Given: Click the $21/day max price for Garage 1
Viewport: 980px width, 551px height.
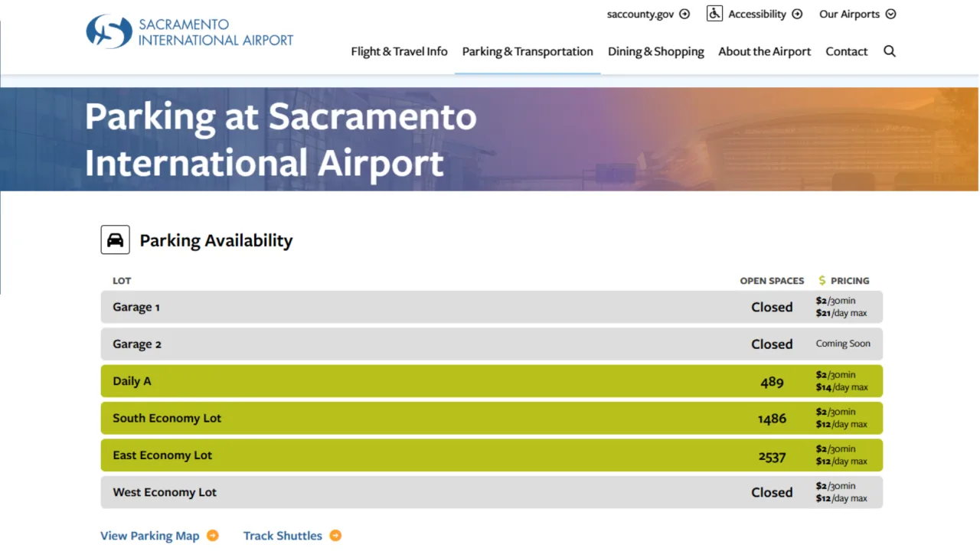Looking at the screenshot, I should coord(841,313).
